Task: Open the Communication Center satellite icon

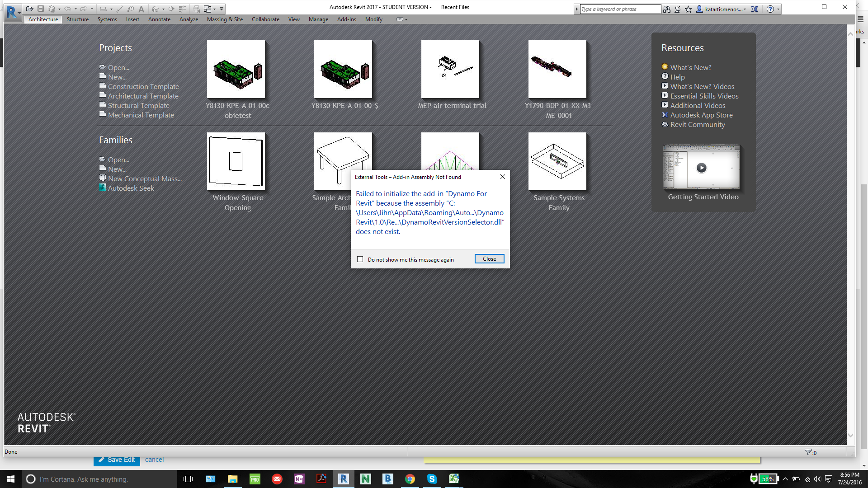Action: click(677, 9)
